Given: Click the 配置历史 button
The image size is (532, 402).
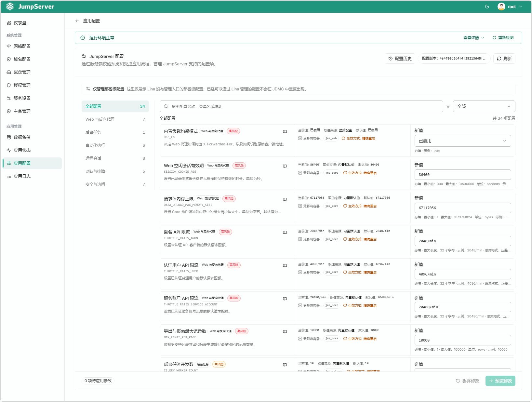Looking at the screenshot, I should tap(400, 59).
